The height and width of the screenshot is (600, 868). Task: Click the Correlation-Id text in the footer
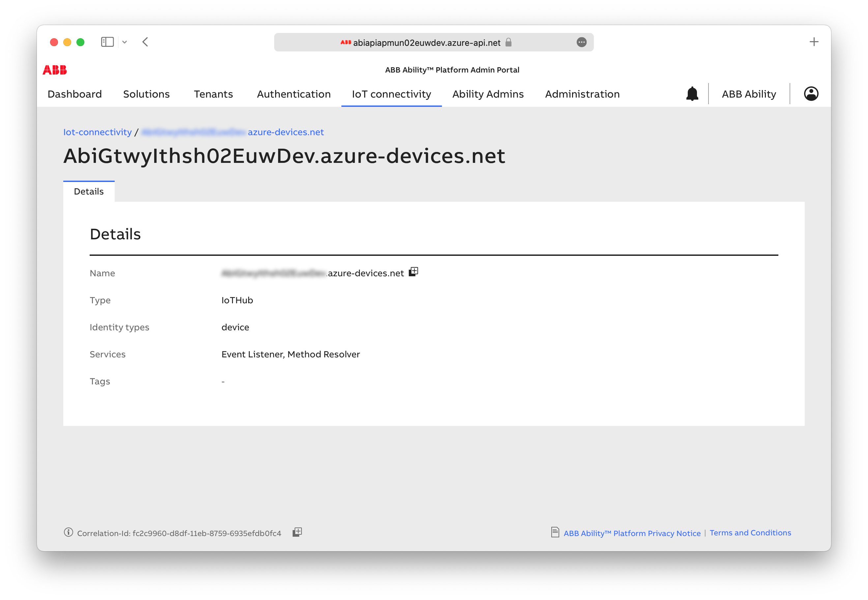click(x=179, y=533)
